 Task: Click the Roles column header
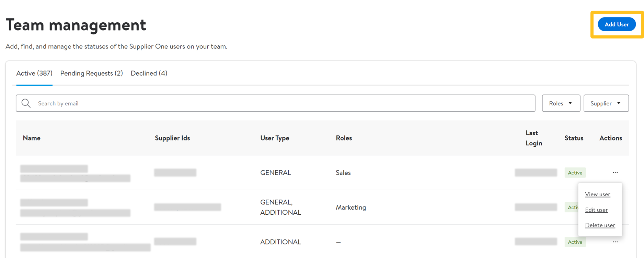[344, 138]
